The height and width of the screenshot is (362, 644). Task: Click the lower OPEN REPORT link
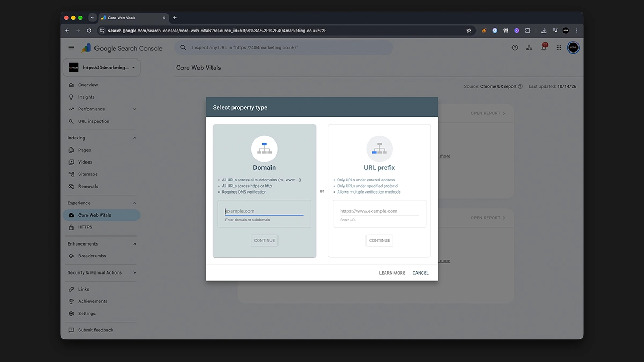coord(488,218)
